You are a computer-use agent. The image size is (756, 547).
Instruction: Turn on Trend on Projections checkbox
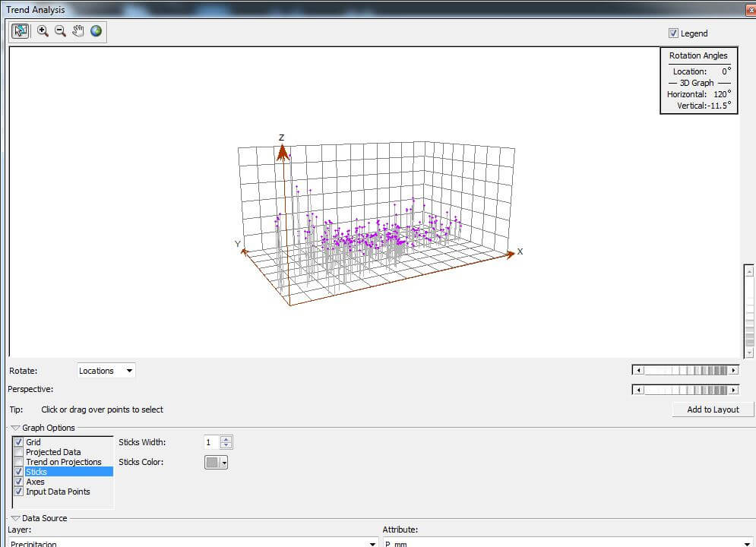tap(19, 462)
